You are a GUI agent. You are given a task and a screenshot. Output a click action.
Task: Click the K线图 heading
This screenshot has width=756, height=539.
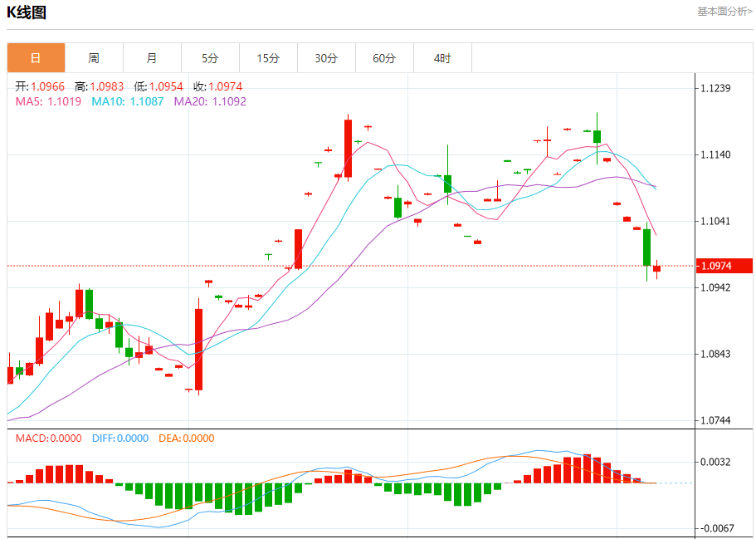click(27, 12)
